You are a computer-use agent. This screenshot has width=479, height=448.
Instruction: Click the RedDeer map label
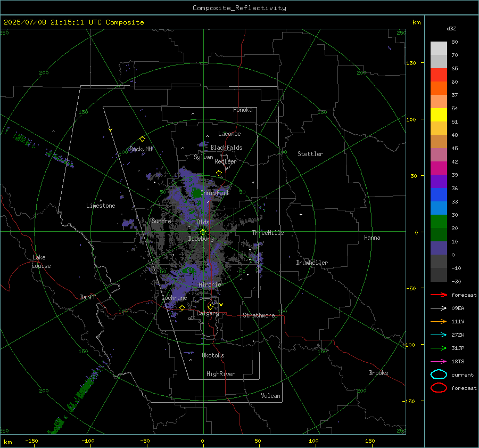226,161
